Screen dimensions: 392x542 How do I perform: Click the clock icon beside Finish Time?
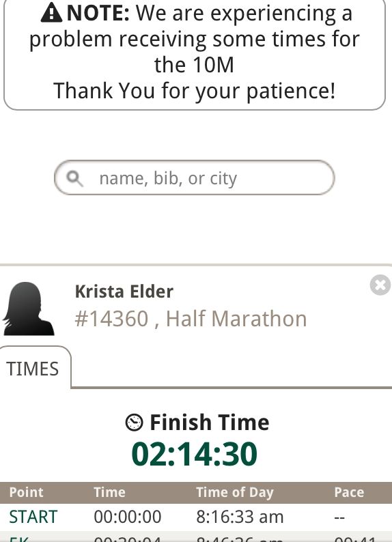click(134, 423)
